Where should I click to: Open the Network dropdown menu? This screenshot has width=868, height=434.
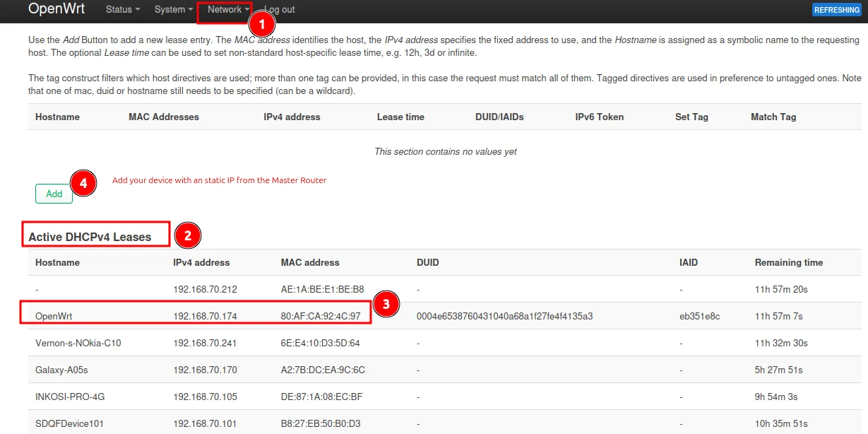coord(228,10)
